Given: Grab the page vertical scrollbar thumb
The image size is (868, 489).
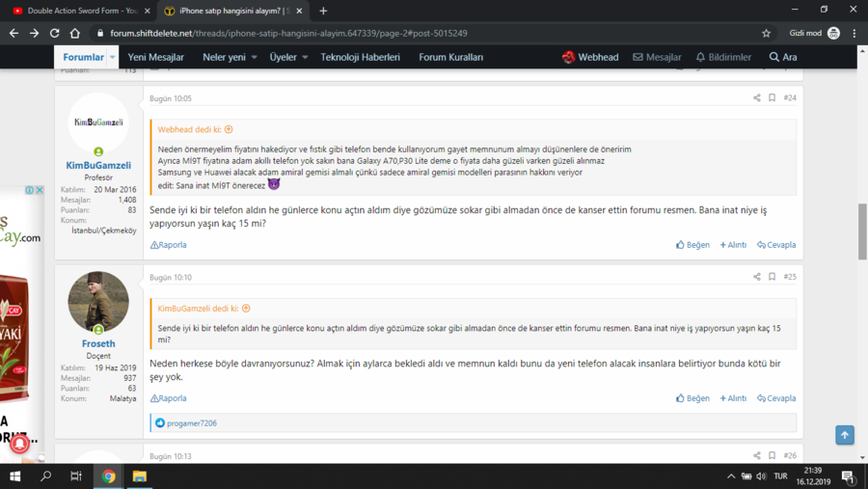Looking at the screenshot, I should coord(862,231).
